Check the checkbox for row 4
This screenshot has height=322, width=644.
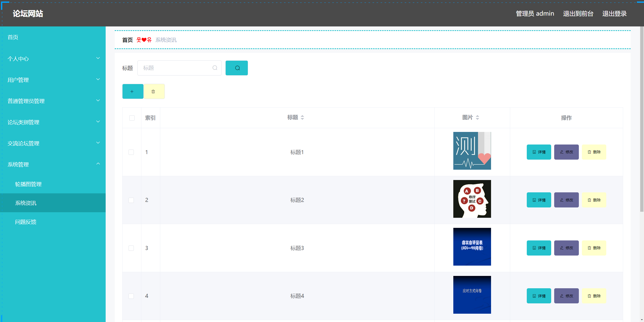coord(131,296)
